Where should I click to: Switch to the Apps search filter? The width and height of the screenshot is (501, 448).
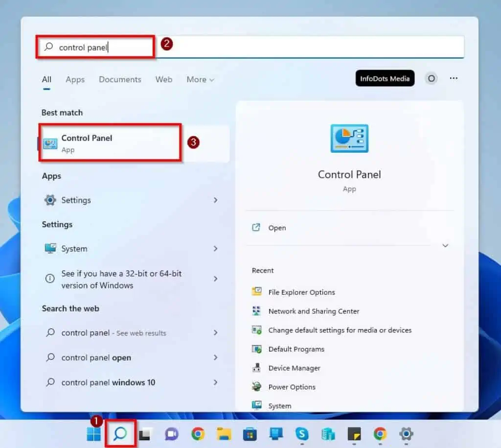click(75, 79)
